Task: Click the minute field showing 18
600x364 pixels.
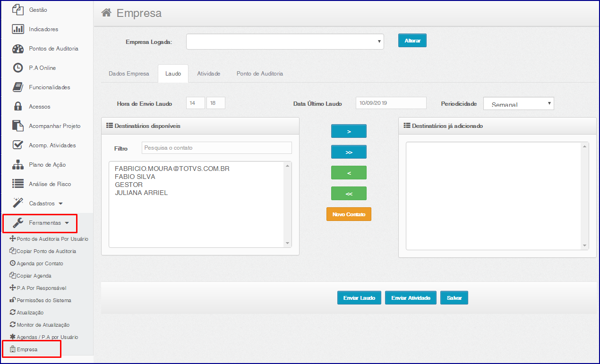Action: [216, 103]
